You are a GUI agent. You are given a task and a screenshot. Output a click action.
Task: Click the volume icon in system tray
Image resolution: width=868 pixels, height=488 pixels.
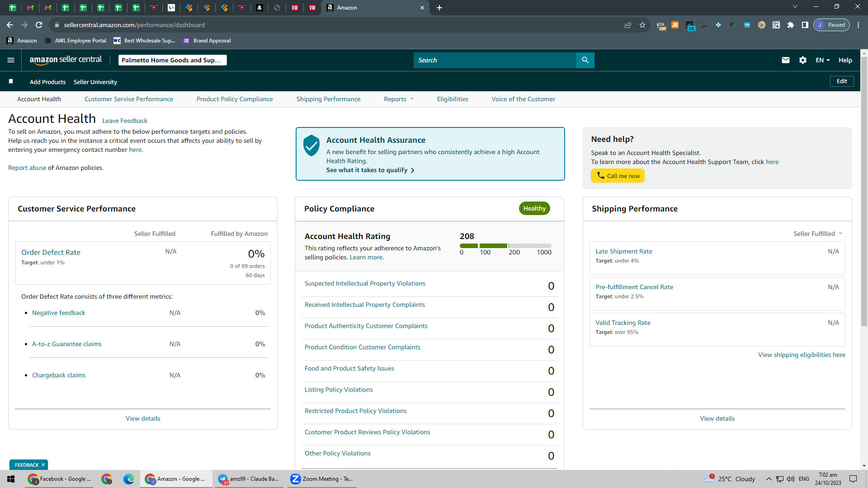791,479
